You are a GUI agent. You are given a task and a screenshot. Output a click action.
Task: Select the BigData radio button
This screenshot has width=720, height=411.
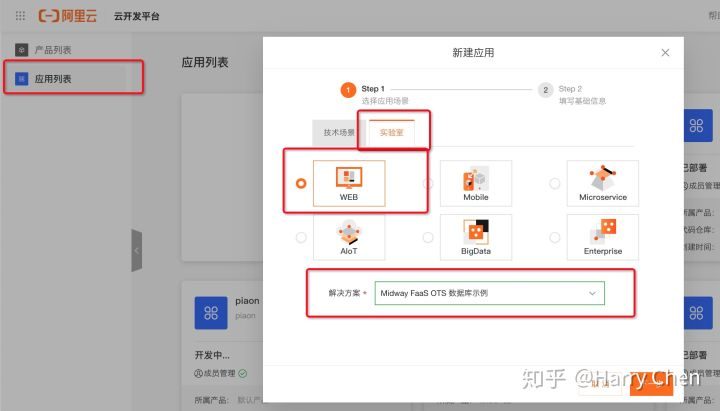coord(428,237)
